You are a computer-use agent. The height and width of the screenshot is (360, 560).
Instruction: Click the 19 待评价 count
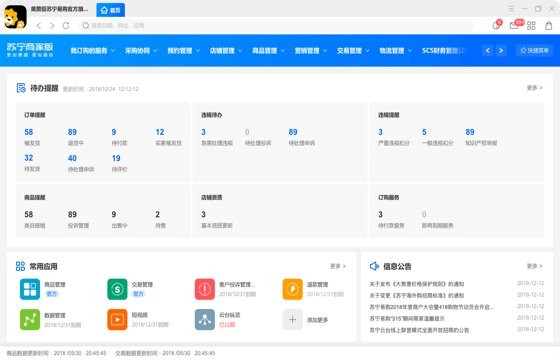coord(116,158)
